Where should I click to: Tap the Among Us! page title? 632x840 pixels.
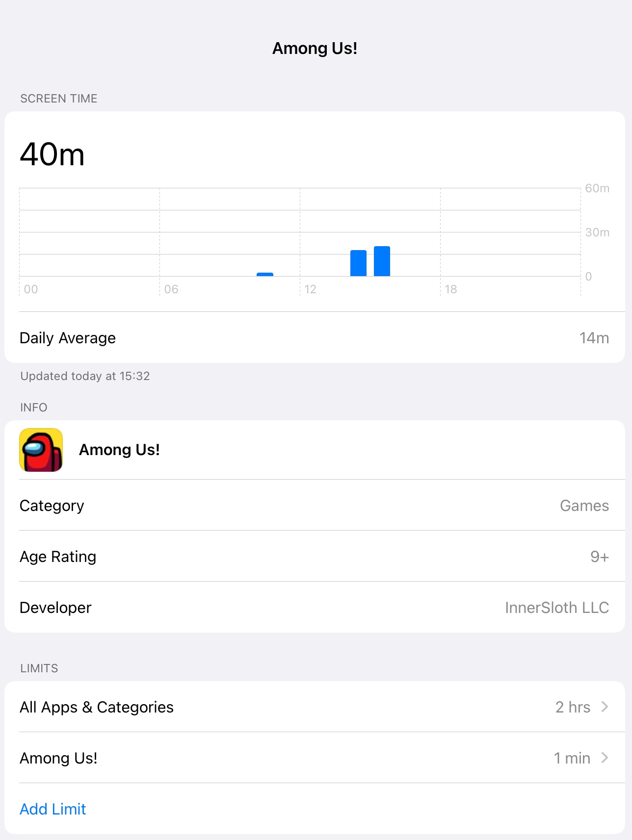(315, 48)
